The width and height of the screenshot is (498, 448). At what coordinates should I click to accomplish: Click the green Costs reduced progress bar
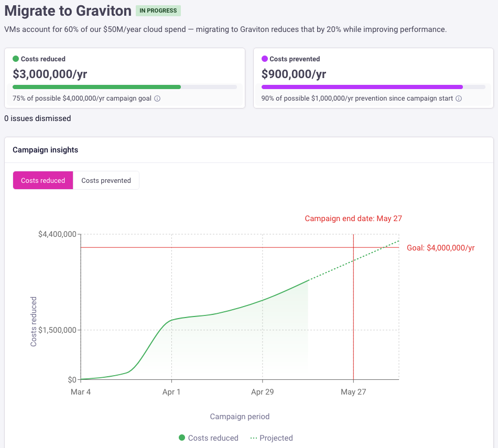coord(125,87)
